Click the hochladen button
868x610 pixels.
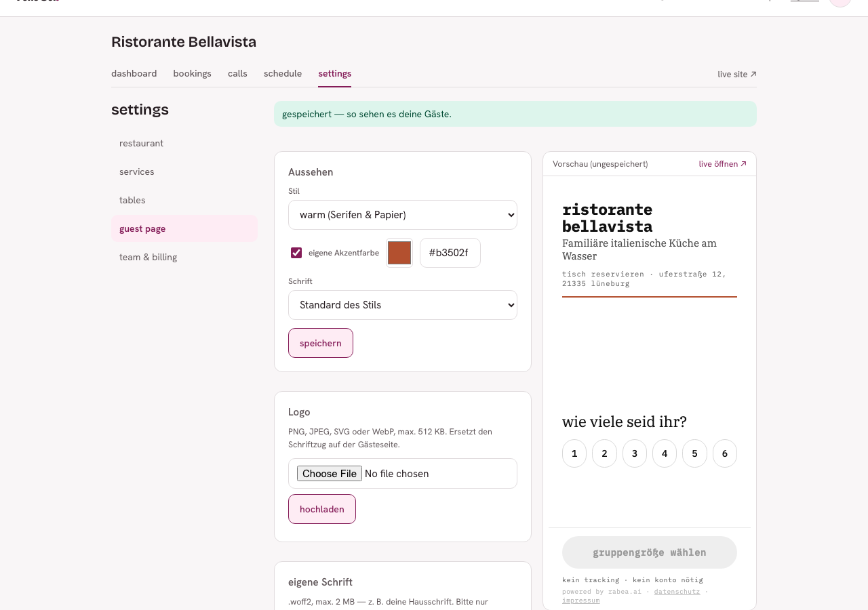322,509
